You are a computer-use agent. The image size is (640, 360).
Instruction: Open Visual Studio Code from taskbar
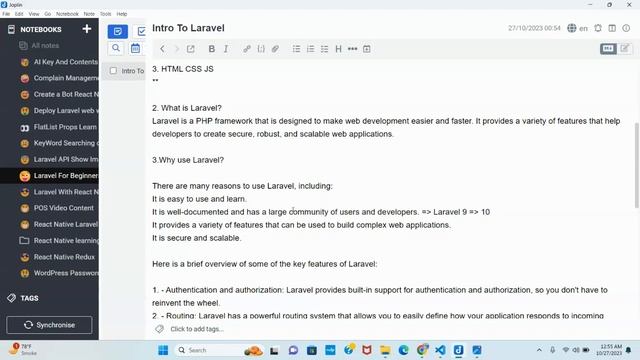[440, 350]
